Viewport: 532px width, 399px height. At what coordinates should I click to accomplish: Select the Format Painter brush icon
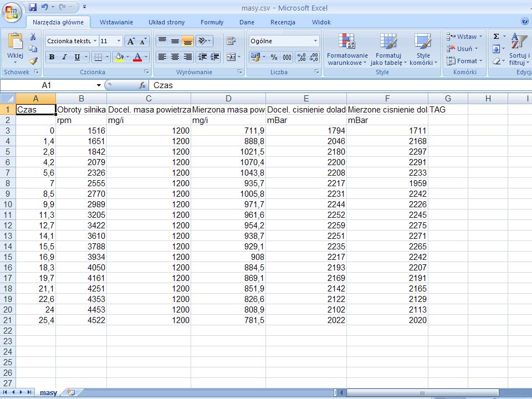(x=33, y=61)
